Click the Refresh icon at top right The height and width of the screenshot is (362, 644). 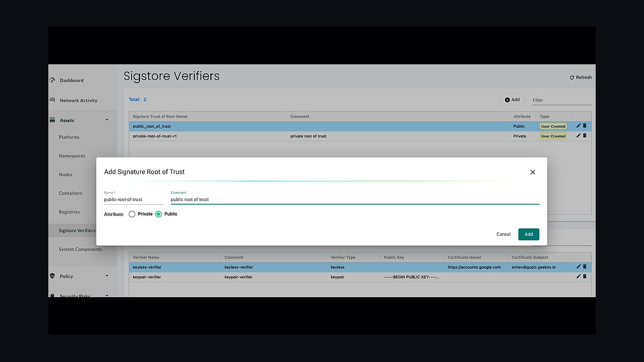pos(572,78)
